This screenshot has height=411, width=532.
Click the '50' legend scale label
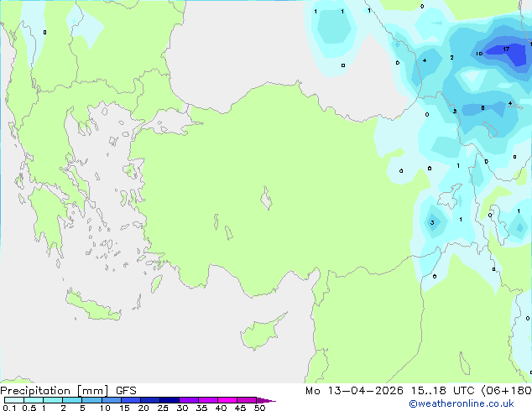click(259, 408)
